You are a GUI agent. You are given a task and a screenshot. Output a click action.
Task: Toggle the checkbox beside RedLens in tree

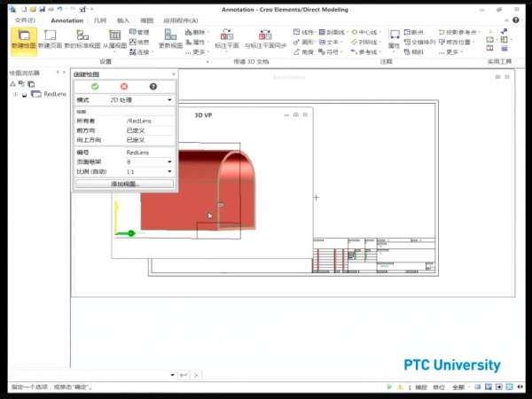coord(24,93)
